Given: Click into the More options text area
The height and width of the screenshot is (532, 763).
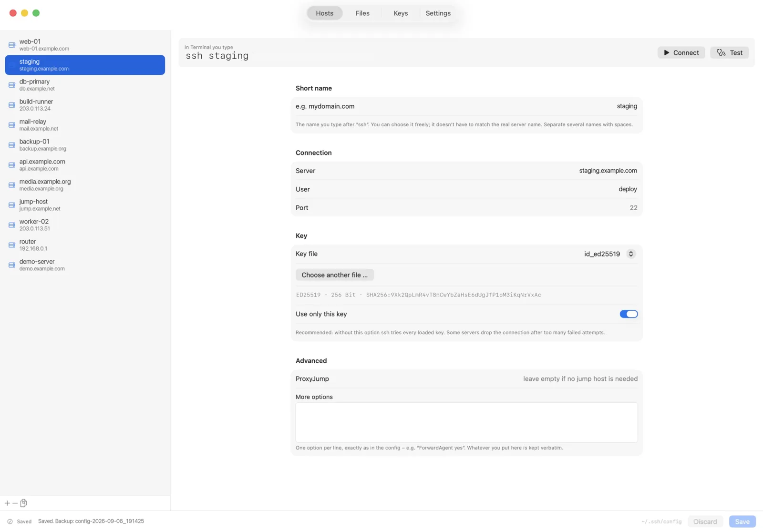Looking at the screenshot, I should pos(466,422).
